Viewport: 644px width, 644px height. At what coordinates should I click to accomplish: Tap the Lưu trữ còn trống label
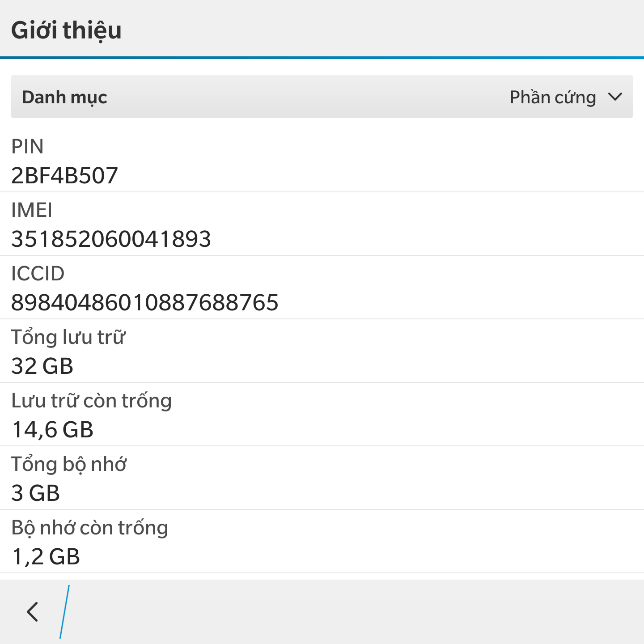pos(92,401)
